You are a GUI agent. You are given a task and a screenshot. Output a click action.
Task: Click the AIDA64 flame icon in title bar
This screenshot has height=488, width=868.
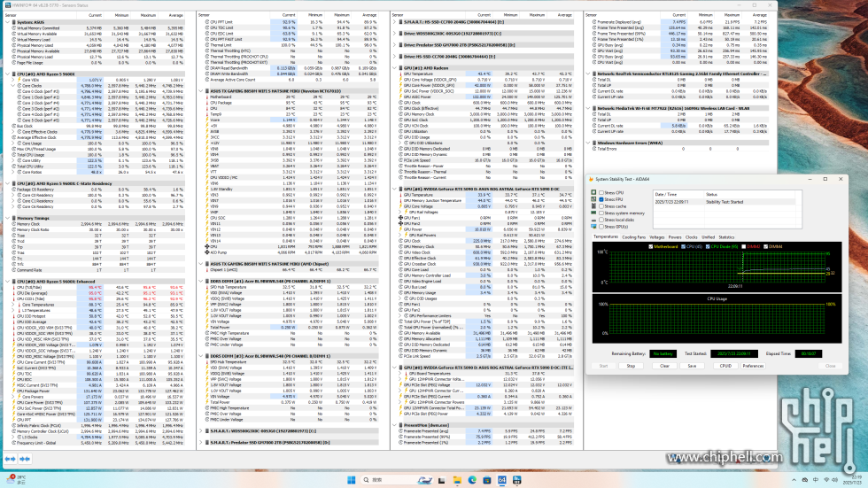(591, 179)
